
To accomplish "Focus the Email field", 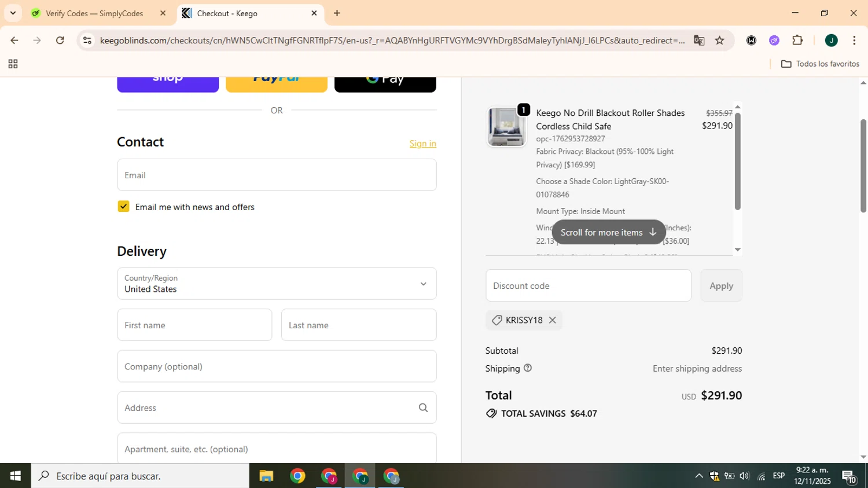I will (277, 175).
